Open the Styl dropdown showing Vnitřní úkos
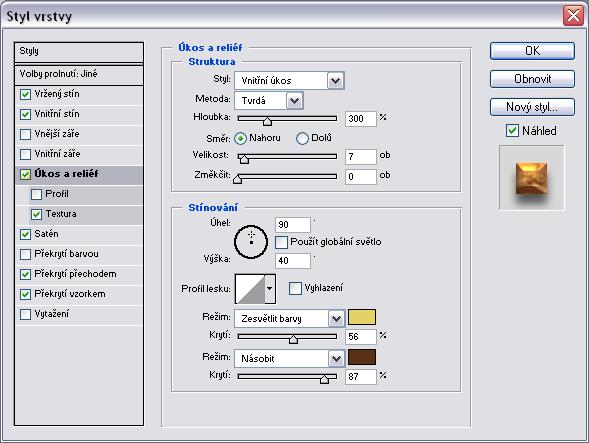Image resolution: width=589 pixels, height=443 pixels. (x=289, y=80)
